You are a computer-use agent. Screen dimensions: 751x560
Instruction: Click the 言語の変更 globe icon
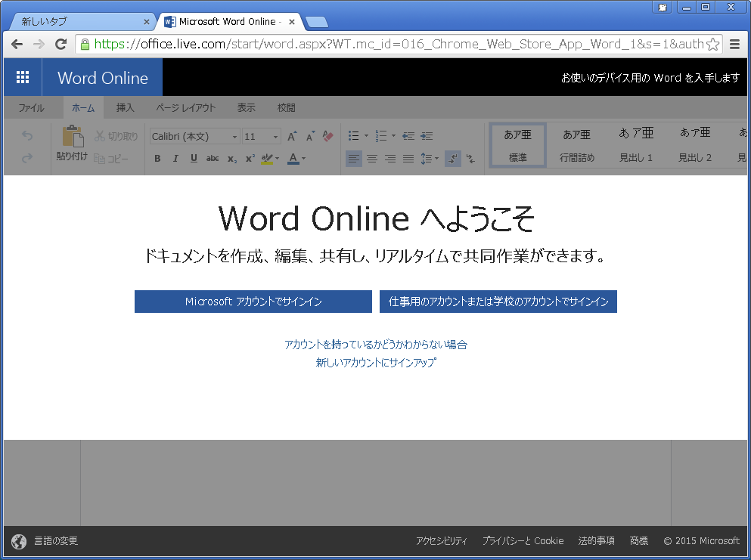click(17, 540)
